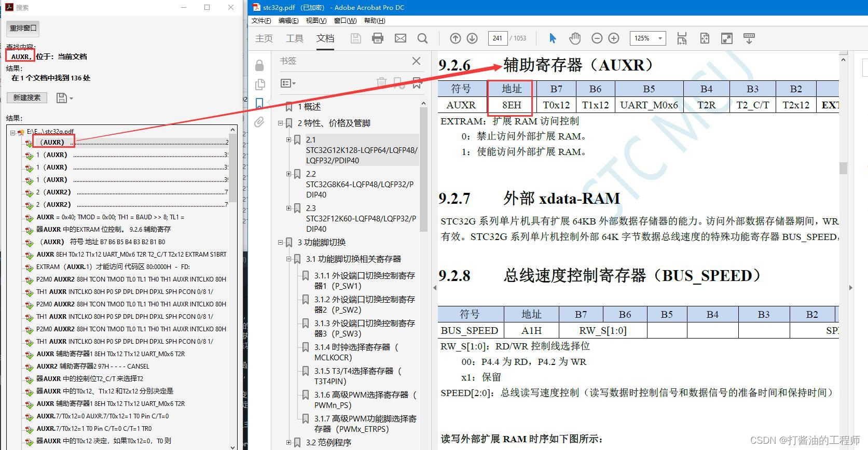Click the read mode keyboard-down arrow icon
The height and width of the screenshot is (450, 868).
(x=749, y=38)
